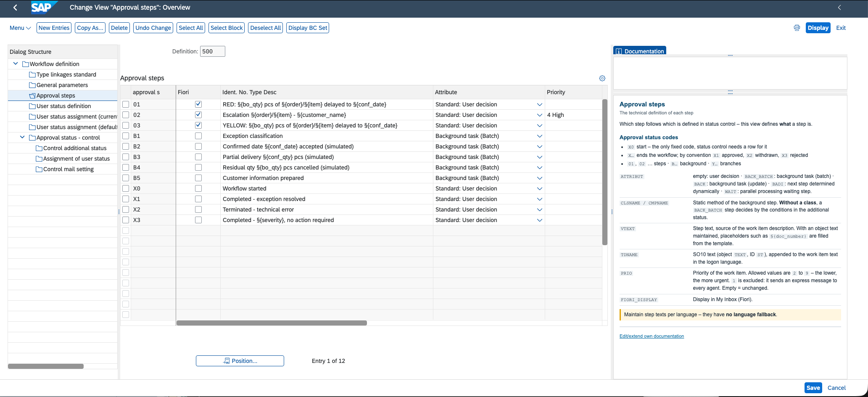Open Attribute dropdown for step B4
The width and height of the screenshot is (868, 397).
click(x=540, y=167)
